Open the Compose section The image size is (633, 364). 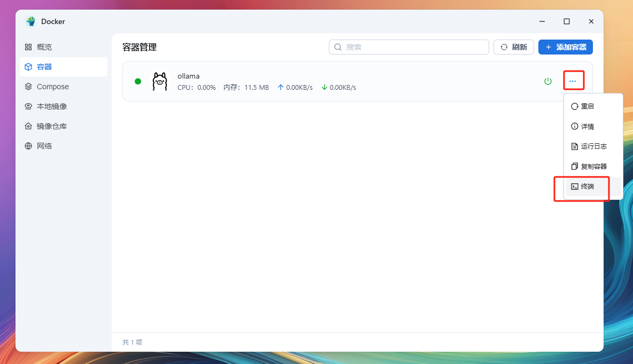[x=64, y=87]
